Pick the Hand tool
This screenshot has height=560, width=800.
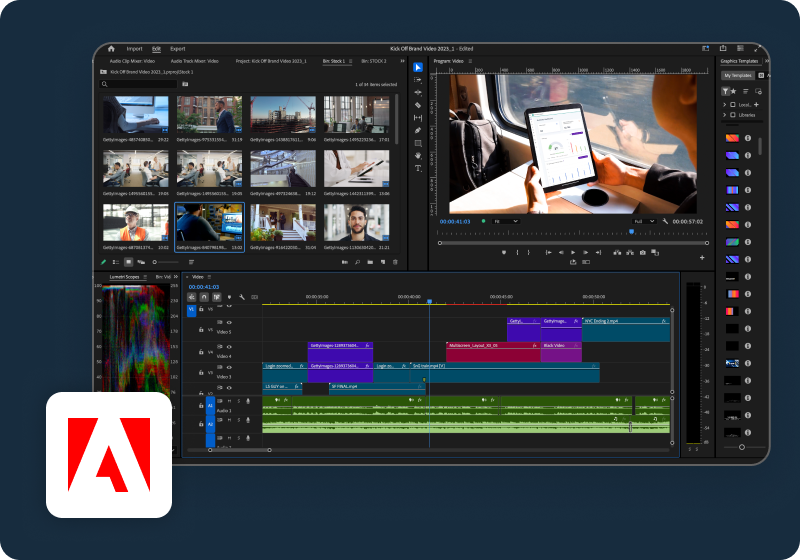418,155
